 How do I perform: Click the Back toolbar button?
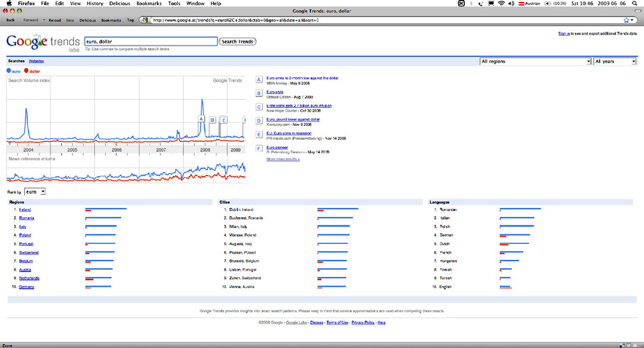point(10,20)
